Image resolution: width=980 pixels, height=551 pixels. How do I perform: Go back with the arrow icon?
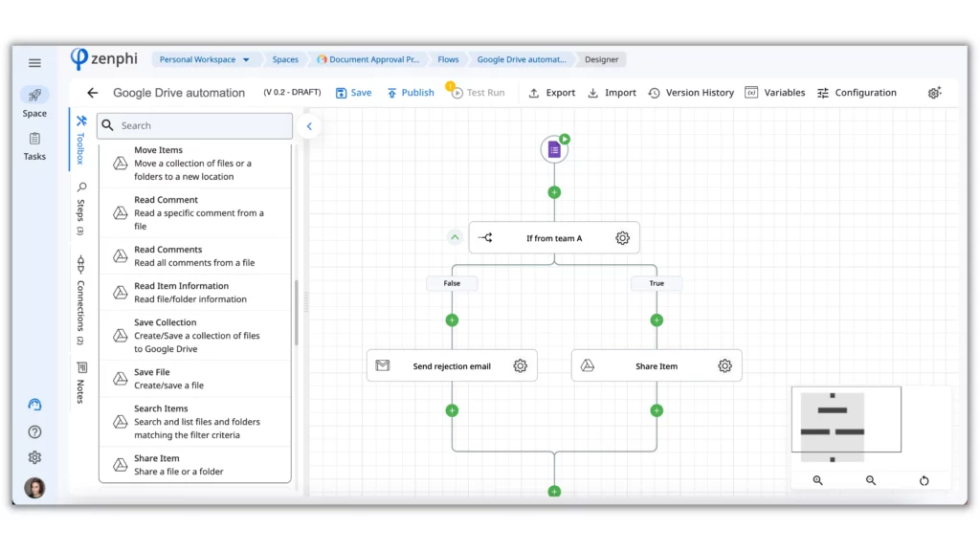pos(93,93)
